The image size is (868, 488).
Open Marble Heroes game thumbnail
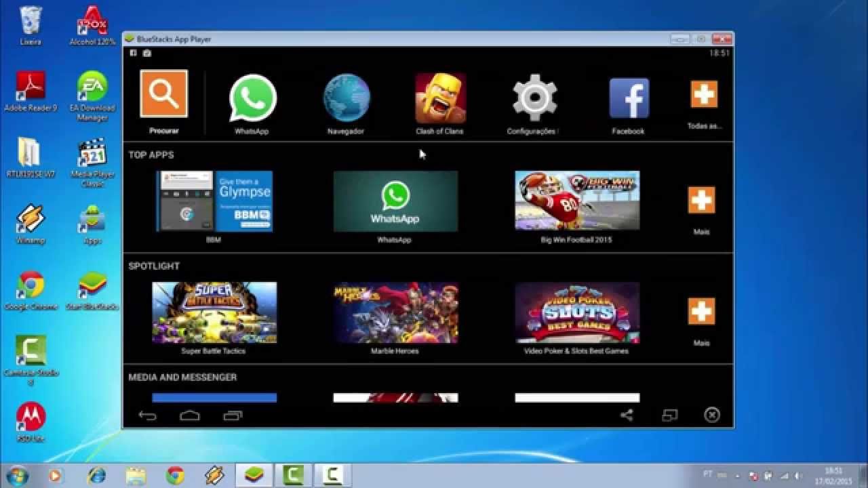395,312
